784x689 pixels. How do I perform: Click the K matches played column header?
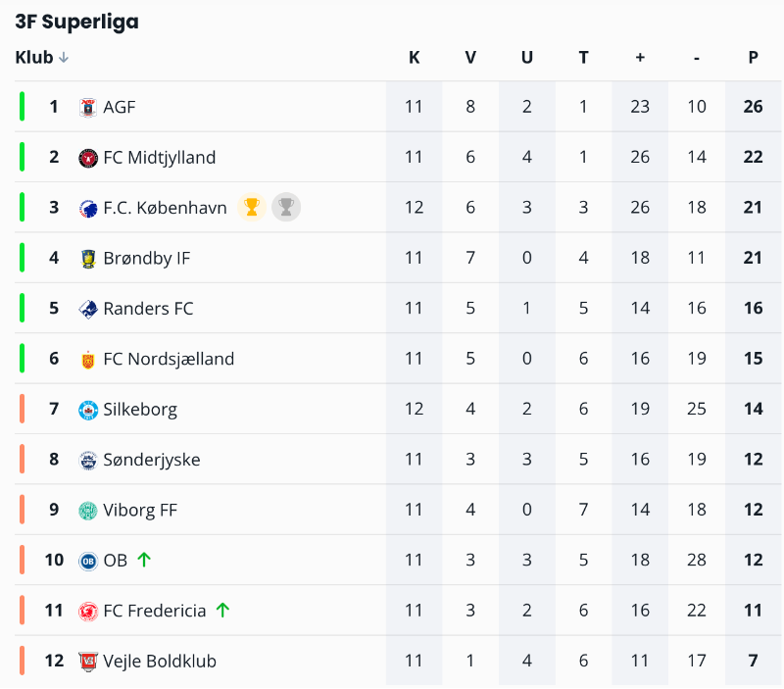click(414, 58)
